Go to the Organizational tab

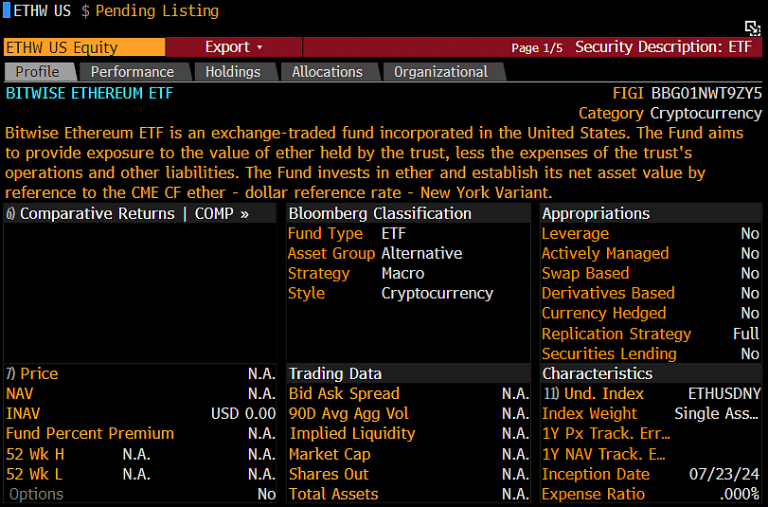[441, 72]
